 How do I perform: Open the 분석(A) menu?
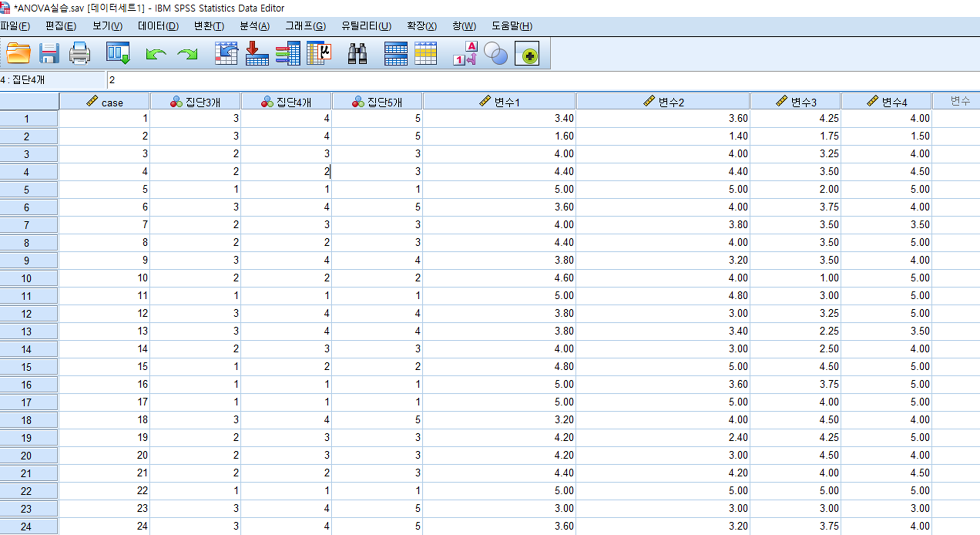[254, 26]
